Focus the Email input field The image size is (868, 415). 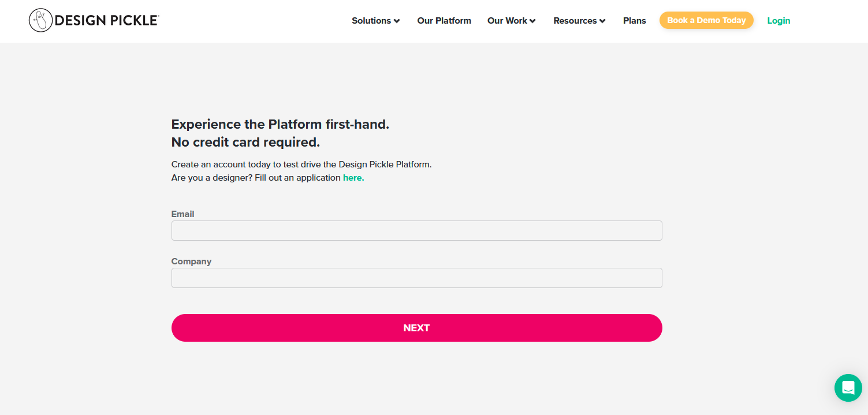point(416,230)
